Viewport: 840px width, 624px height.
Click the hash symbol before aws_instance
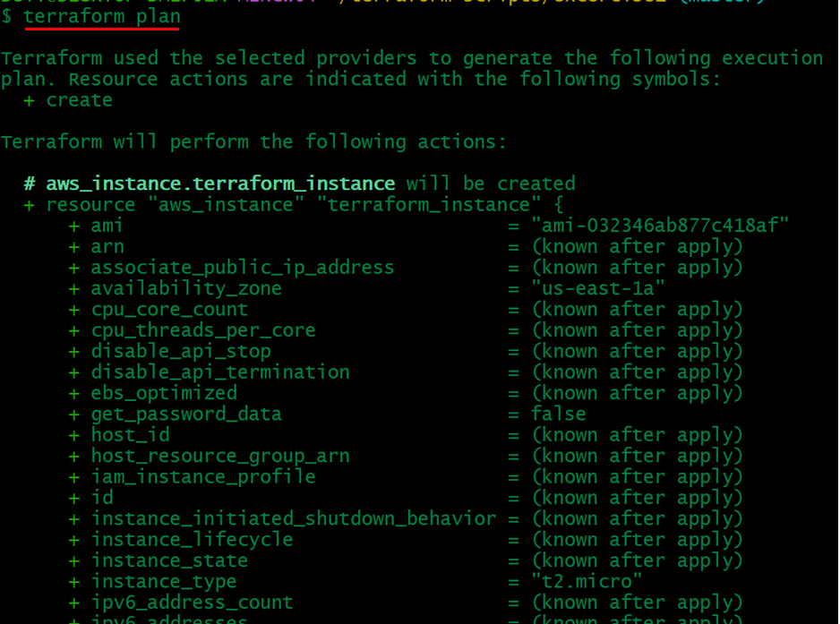[x=30, y=184]
